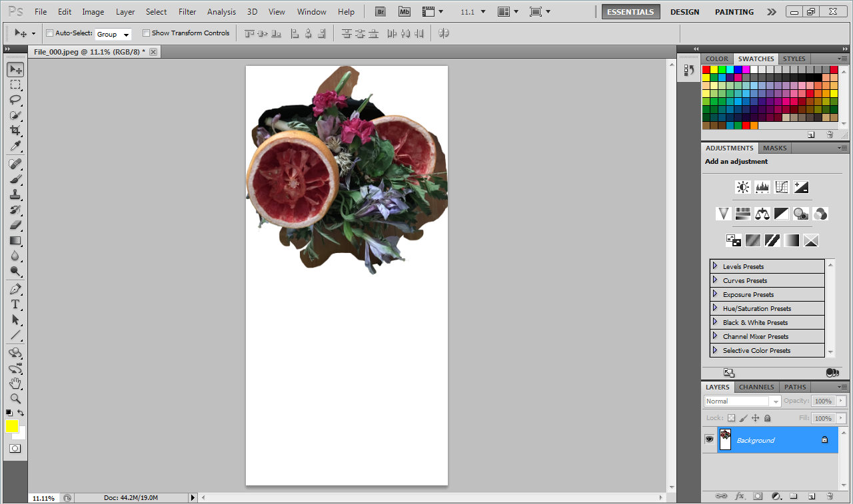This screenshot has width=853, height=504.
Task: Add a Color Balance adjustment
Action: click(x=762, y=214)
